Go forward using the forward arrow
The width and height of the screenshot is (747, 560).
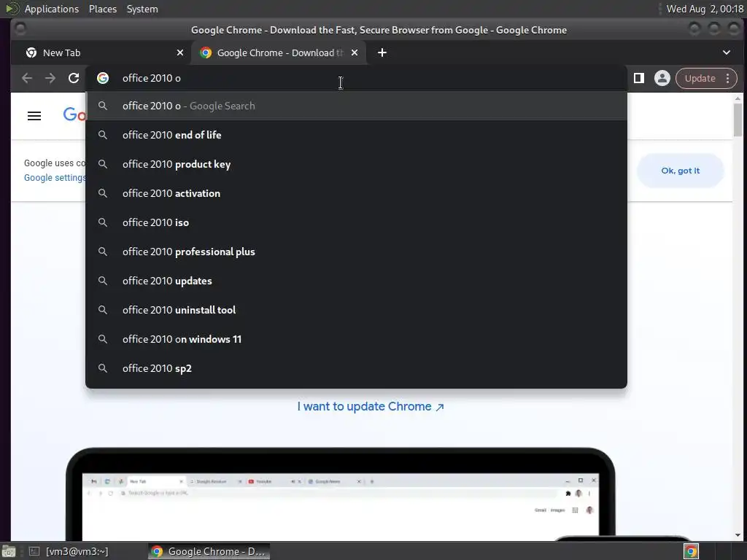[x=50, y=78]
